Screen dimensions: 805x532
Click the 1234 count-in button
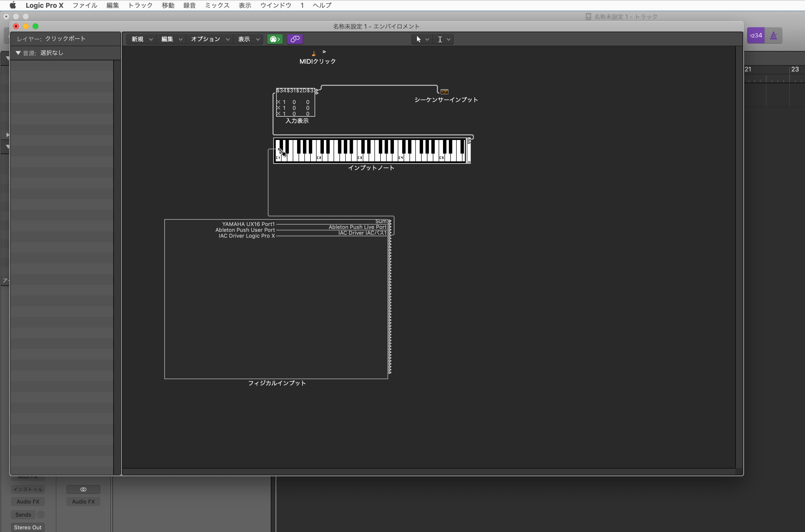756,35
